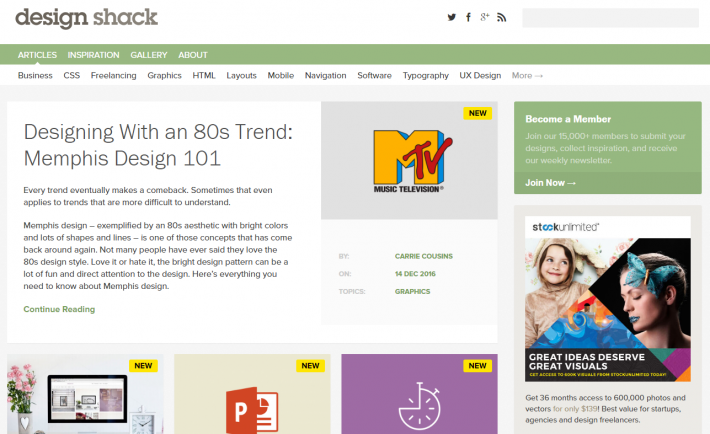Image resolution: width=710 pixels, height=434 pixels.
Task: Select the Typography category
Action: (x=426, y=75)
